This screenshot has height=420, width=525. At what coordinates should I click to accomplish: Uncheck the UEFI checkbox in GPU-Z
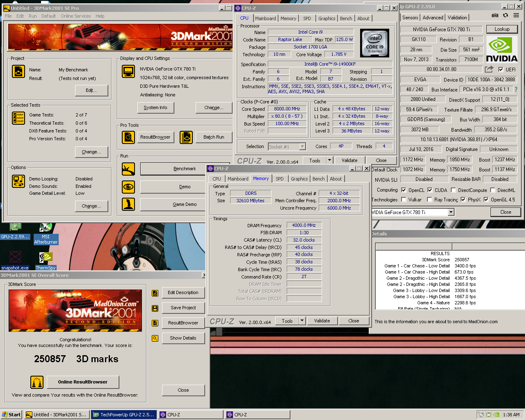(501, 70)
